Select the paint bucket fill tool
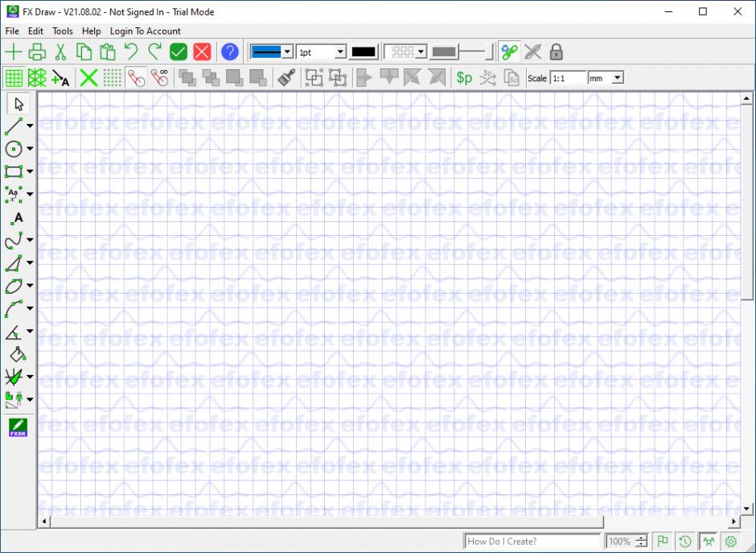756x553 pixels. coord(18,354)
